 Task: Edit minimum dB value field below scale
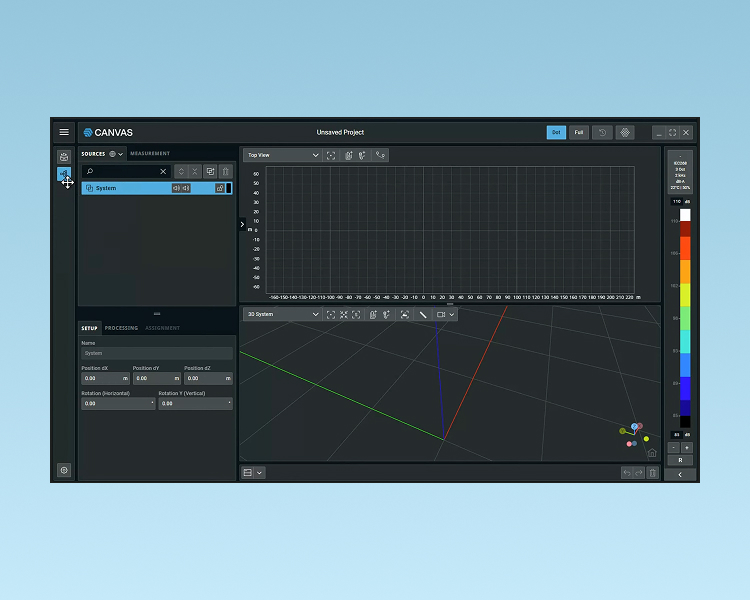[676, 435]
